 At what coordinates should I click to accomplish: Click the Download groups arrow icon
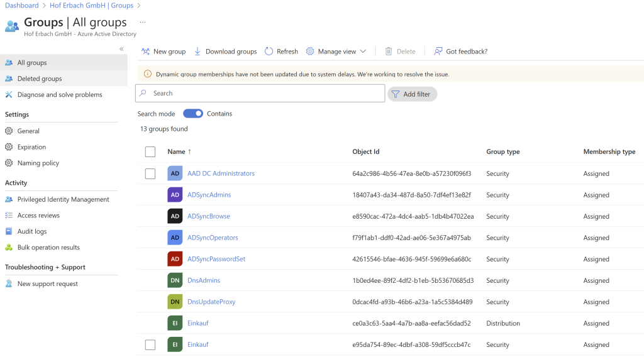click(197, 52)
